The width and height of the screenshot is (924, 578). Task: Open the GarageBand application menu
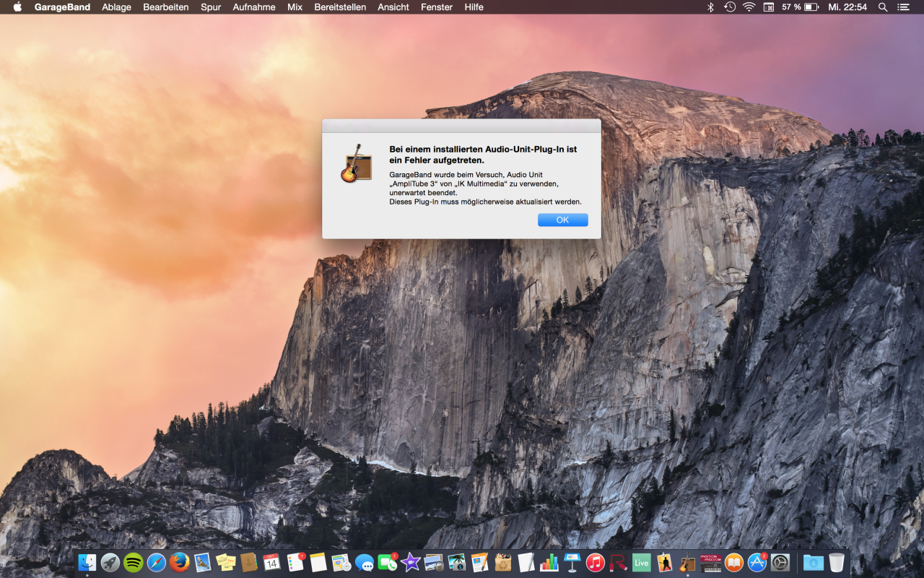tap(62, 7)
